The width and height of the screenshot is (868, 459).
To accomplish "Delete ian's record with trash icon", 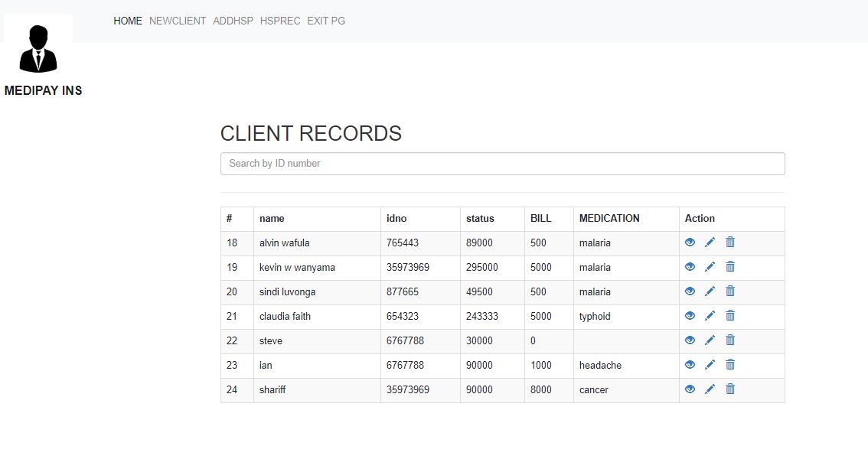I will point(730,364).
